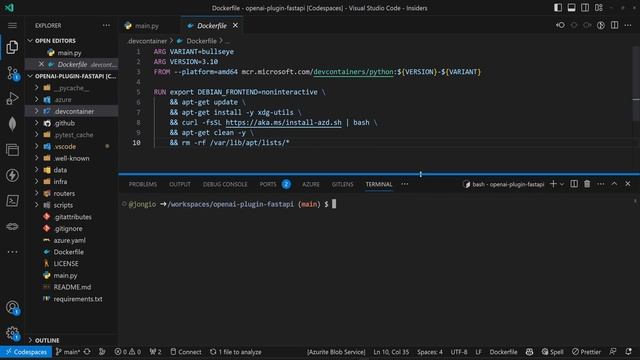Kill the terminal with trash icon
640x360 pixels.
coord(587,184)
